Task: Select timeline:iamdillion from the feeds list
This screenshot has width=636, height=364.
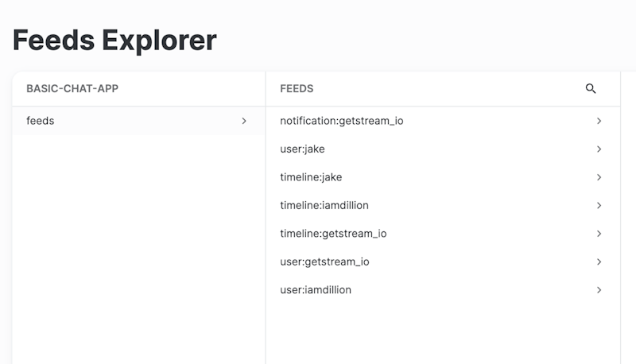Action: 324,205
